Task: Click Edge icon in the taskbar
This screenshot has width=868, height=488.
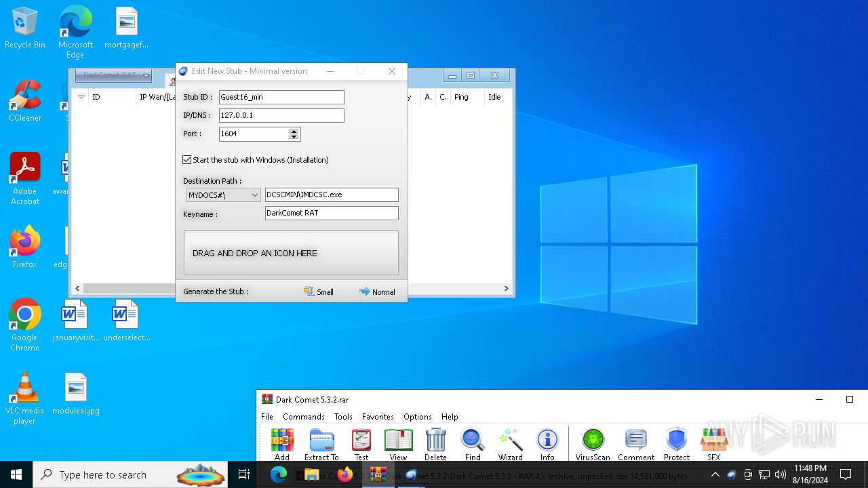Action: coord(279,474)
